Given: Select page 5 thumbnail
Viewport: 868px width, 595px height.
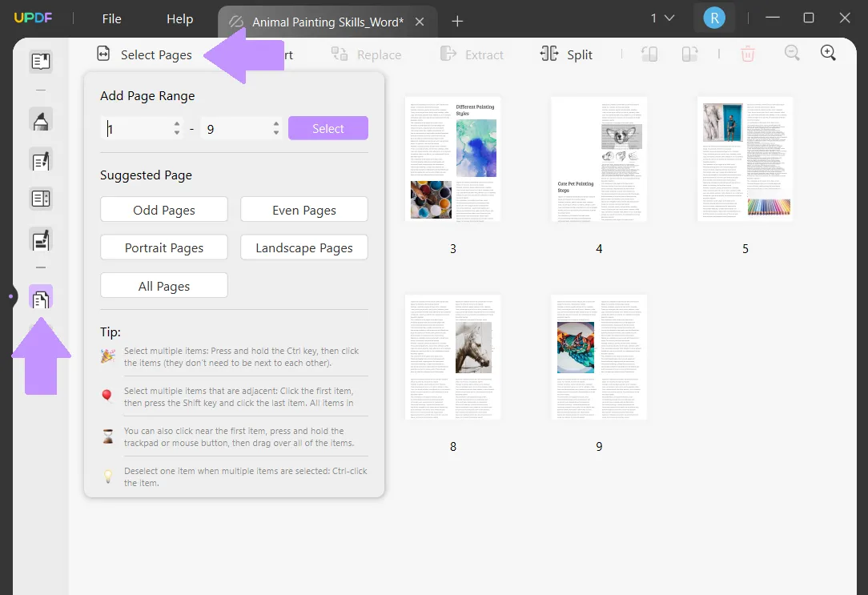Looking at the screenshot, I should (x=745, y=159).
